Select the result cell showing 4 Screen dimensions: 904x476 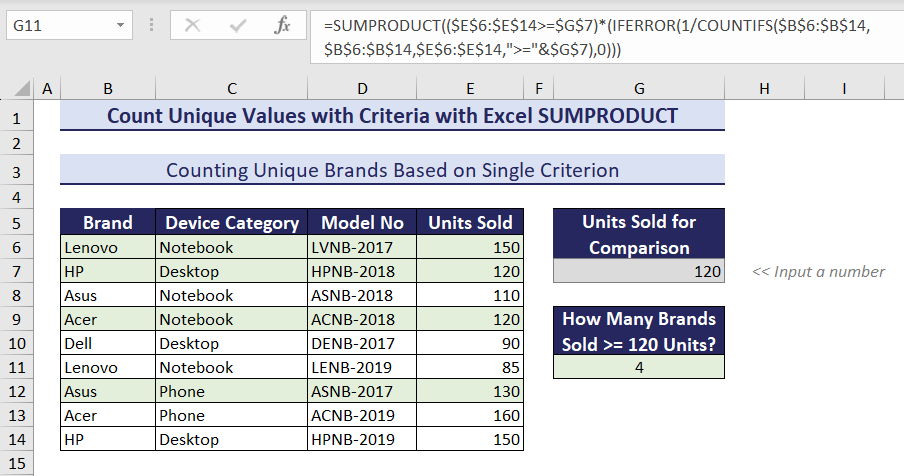[x=638, y=367]
